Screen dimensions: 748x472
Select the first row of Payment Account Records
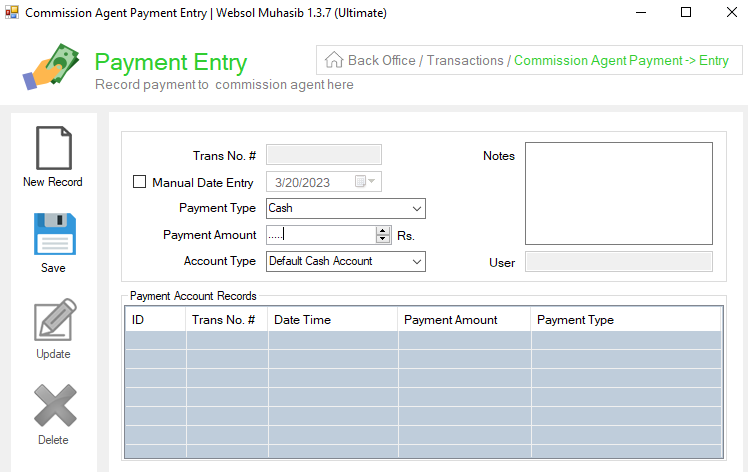point(423,340)
